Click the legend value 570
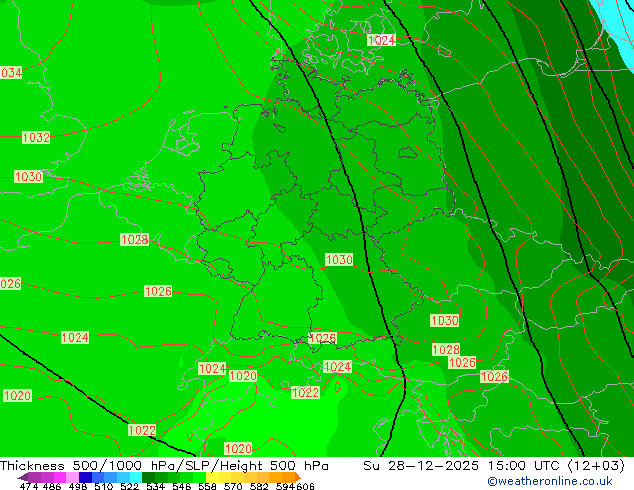The height and width of the screenshot is (490, 634). [233, 486]
